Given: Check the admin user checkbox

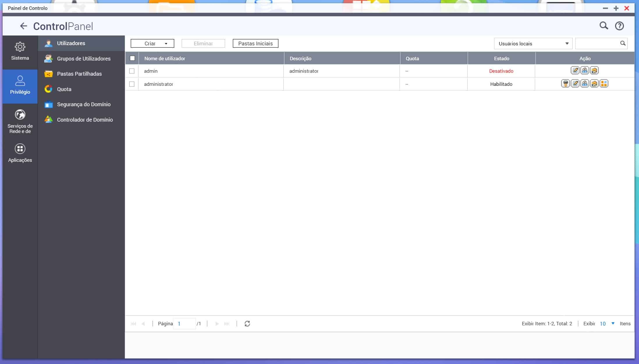Looking at the screenshot, I should [132, 71].
